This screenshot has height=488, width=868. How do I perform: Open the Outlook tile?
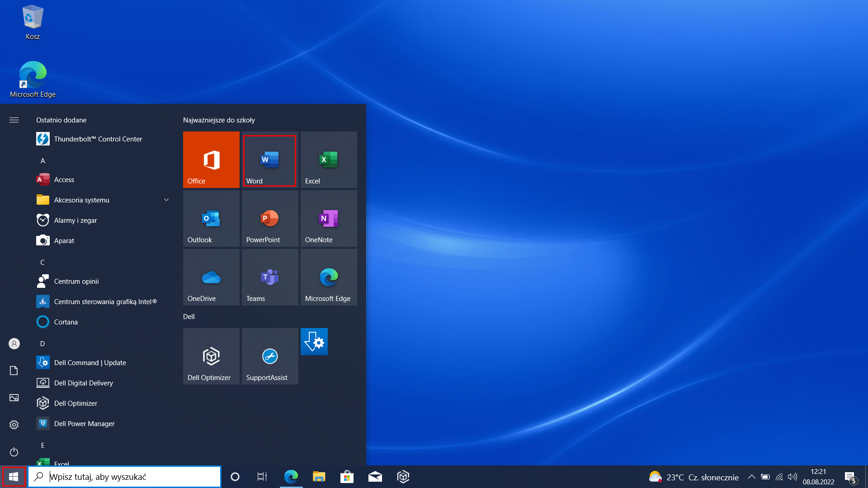tap(211, 218)
